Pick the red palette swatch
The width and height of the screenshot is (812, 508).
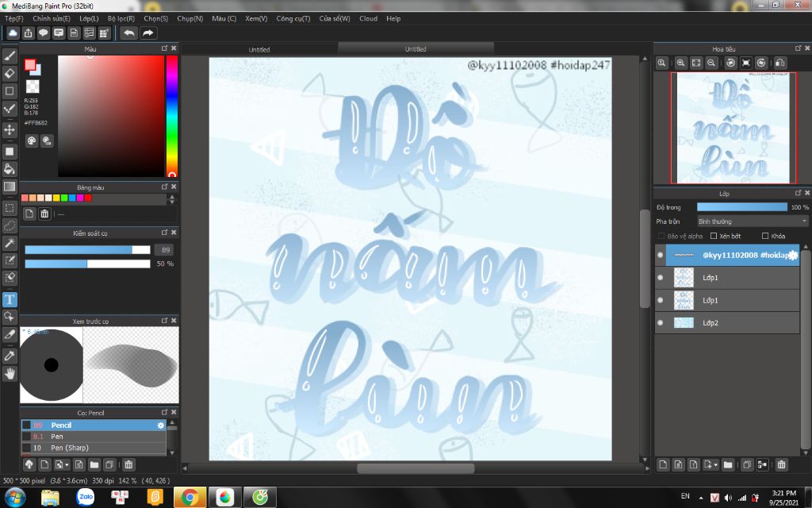[x=88, y=198]
